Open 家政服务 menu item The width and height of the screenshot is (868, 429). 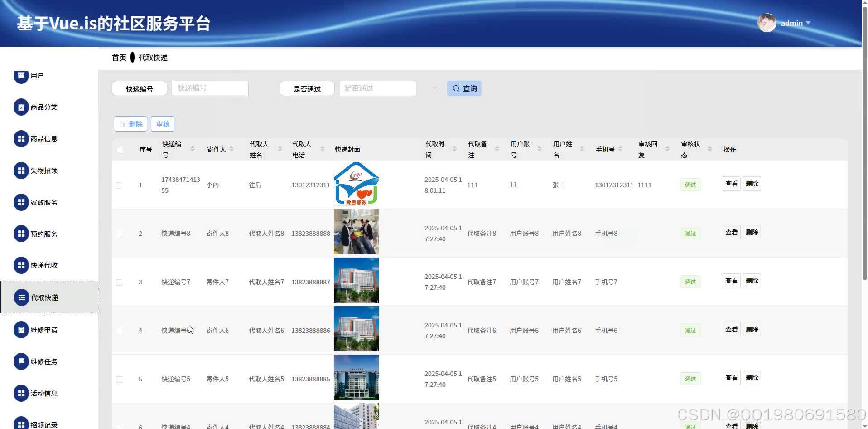click(49, 202)
